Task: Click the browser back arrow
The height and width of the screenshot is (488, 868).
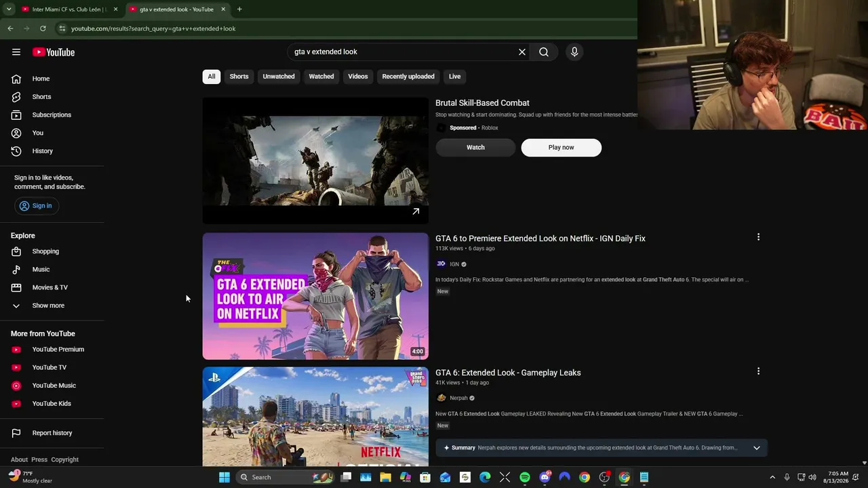Action: (10, 28)
